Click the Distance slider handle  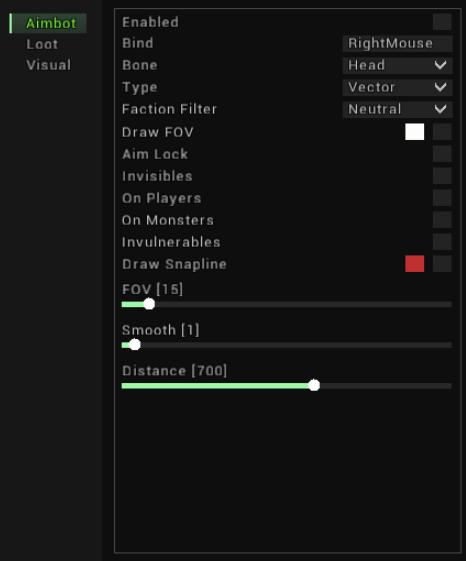(x=314, y=385)
